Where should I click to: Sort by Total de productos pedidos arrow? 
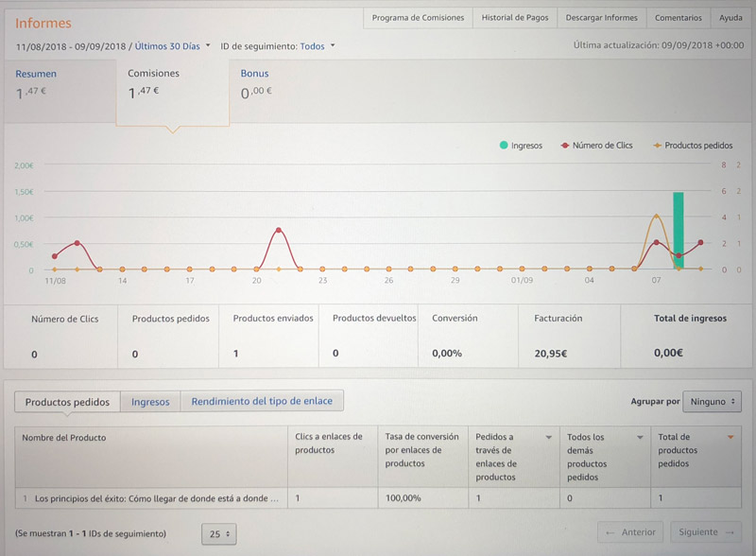pos(729,438)
